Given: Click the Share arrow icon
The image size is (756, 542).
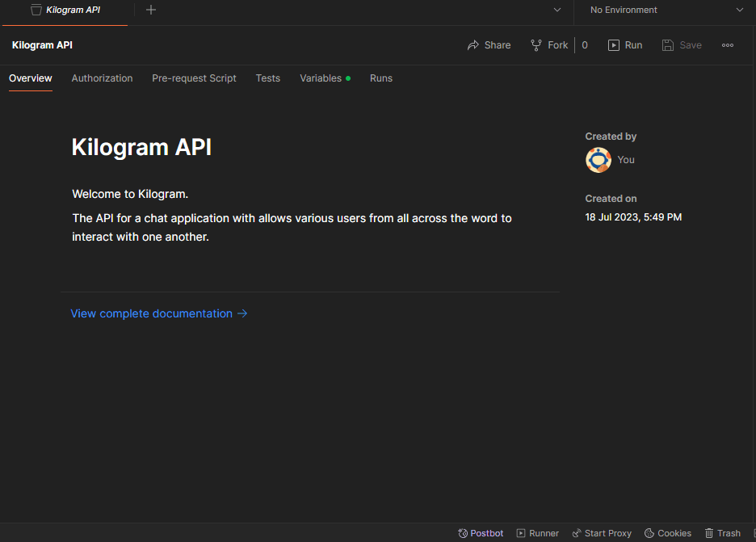Looking at the screenshot, I should pos(473,45).
